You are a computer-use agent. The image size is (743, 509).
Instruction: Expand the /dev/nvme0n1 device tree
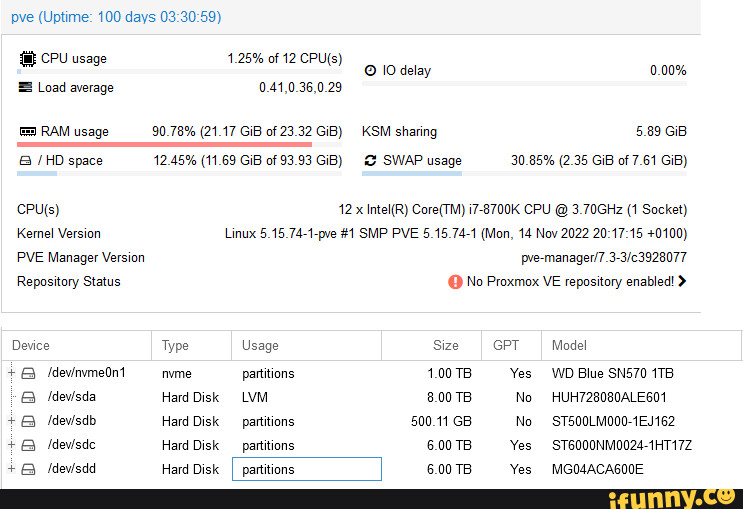click(11, 373)
